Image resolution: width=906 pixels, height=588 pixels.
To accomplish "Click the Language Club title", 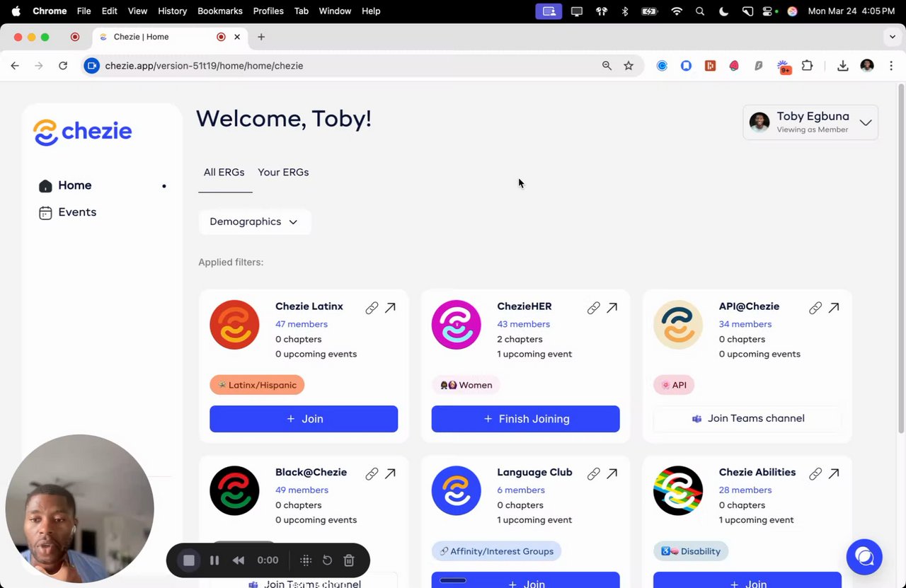I will 534,473.
